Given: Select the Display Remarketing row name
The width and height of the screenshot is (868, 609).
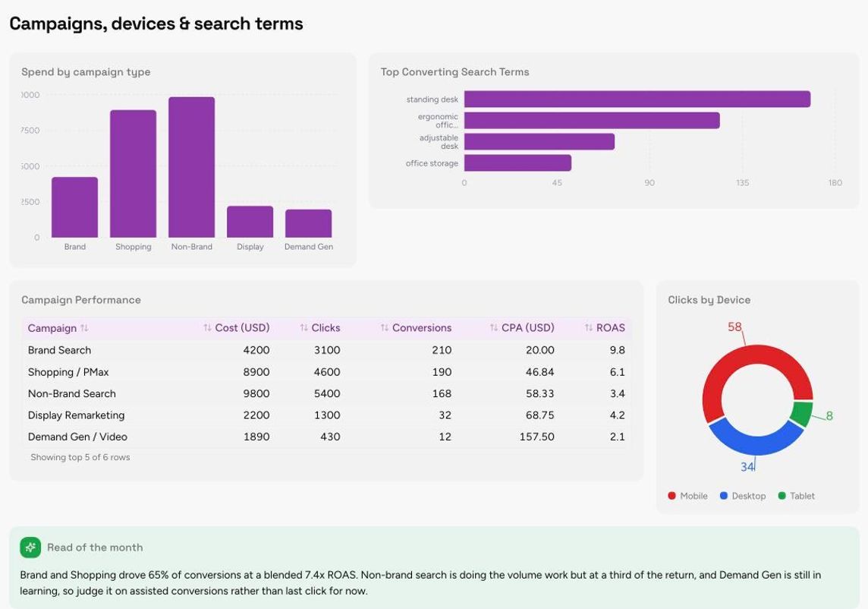Looking at the screenshot, I should pyautogui.click(x=77, y=415).
